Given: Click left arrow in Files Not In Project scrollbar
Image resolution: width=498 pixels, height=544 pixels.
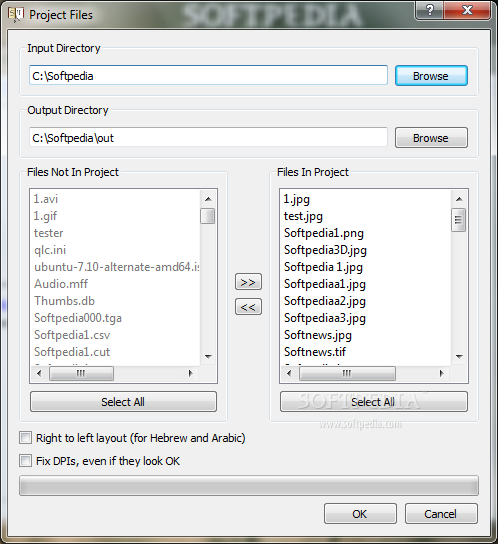Looking at the screenshot, I should click(39, 374).
